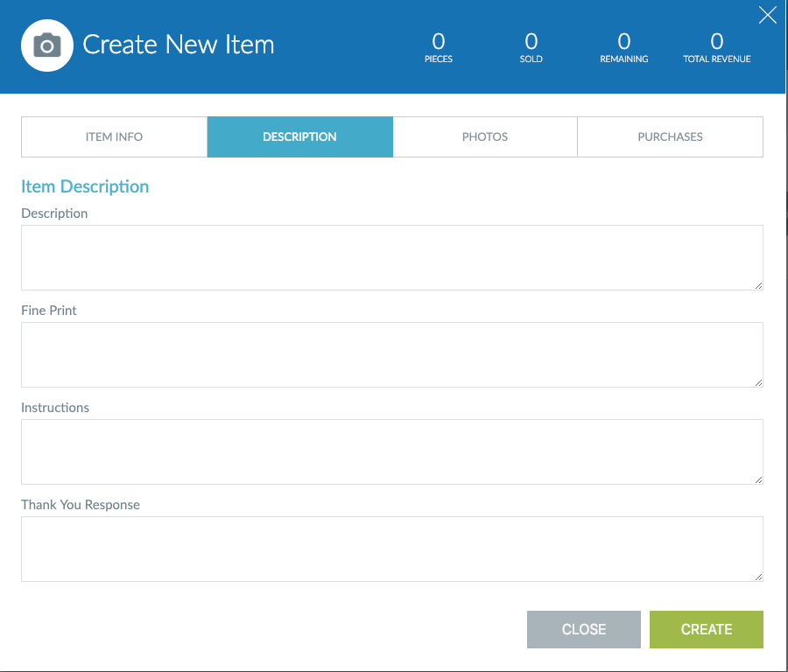Open the Photos tab
This screenshot has height=672, width=788.
point(485,136)
